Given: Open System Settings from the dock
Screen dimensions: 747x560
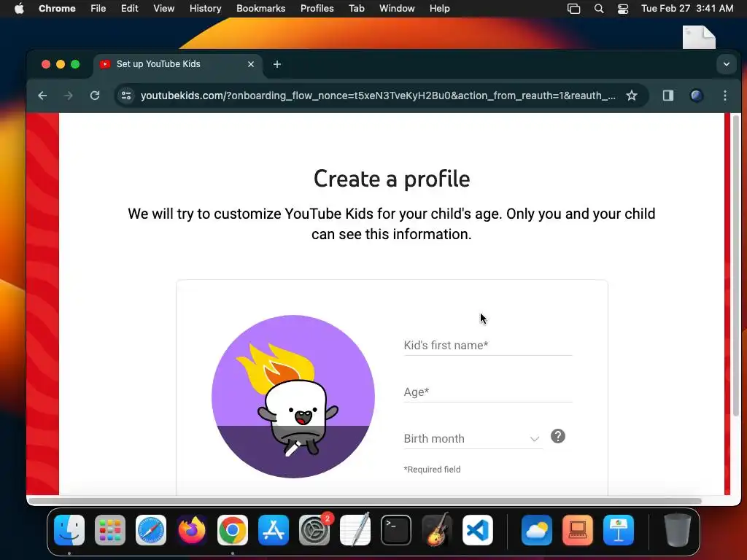Looking at the screenshot, I should pos(314,530).
